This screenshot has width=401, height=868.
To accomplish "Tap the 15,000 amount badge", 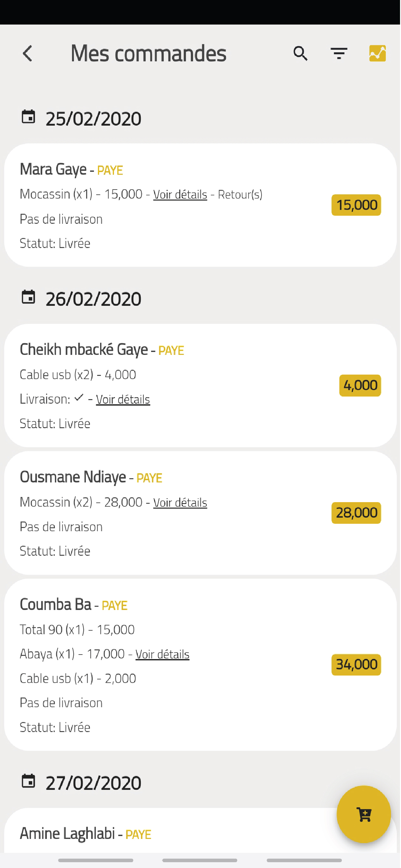I will click(357, 205).
